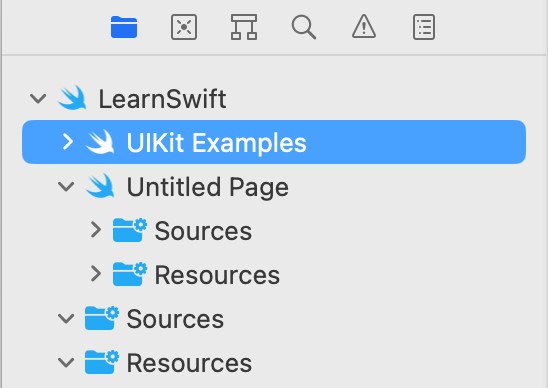Select the LearnSwift label

[x=163, y=99]
